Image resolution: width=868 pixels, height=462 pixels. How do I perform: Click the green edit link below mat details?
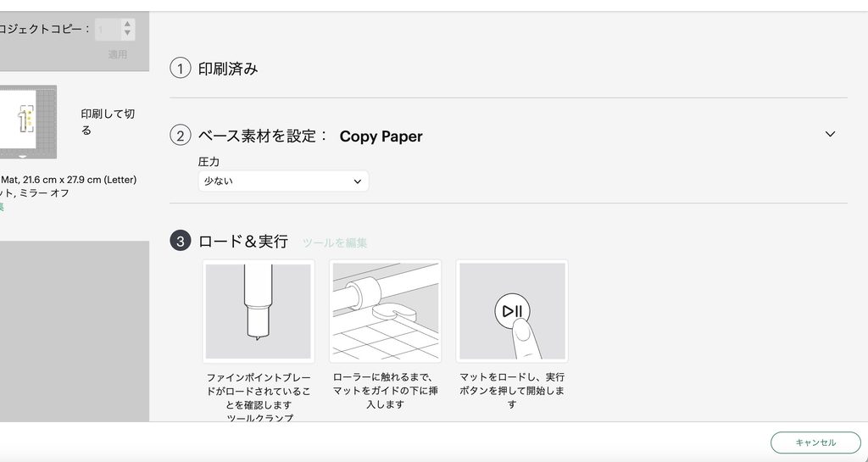(x=2, y=207)
